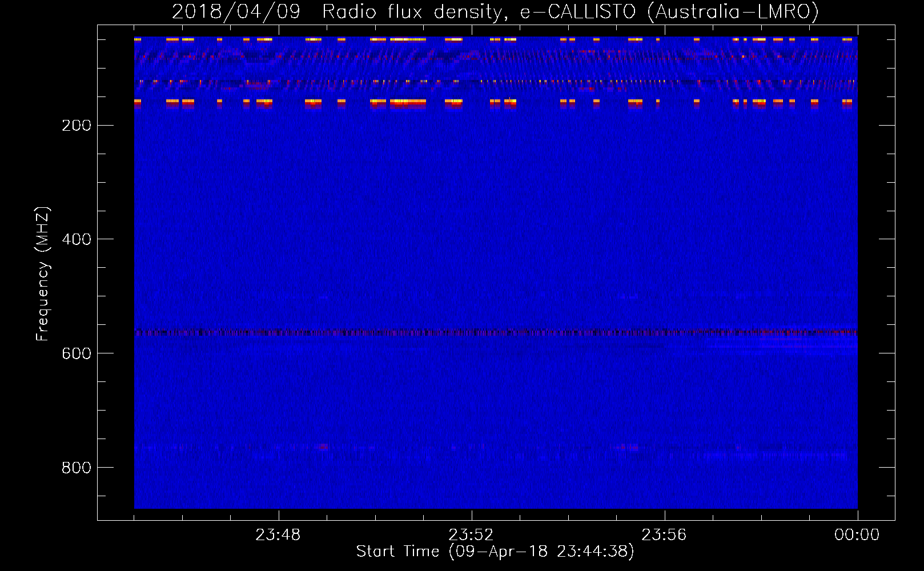Click the 200 frequency tick label
This screenshot has width=924, height=571.
coord(77,126)
